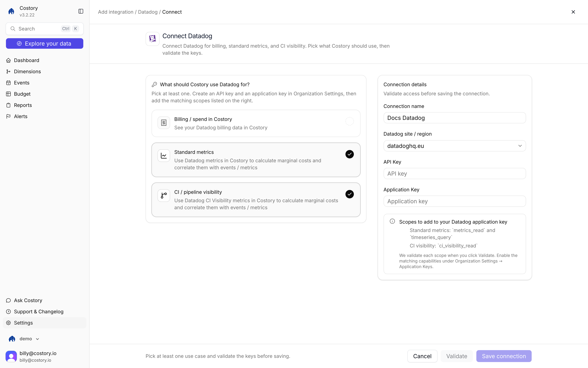Image resolution: width=588 pixels, height=368 pixels.
Task: Click the Datadog logo icon
Action: click(153, 39)
